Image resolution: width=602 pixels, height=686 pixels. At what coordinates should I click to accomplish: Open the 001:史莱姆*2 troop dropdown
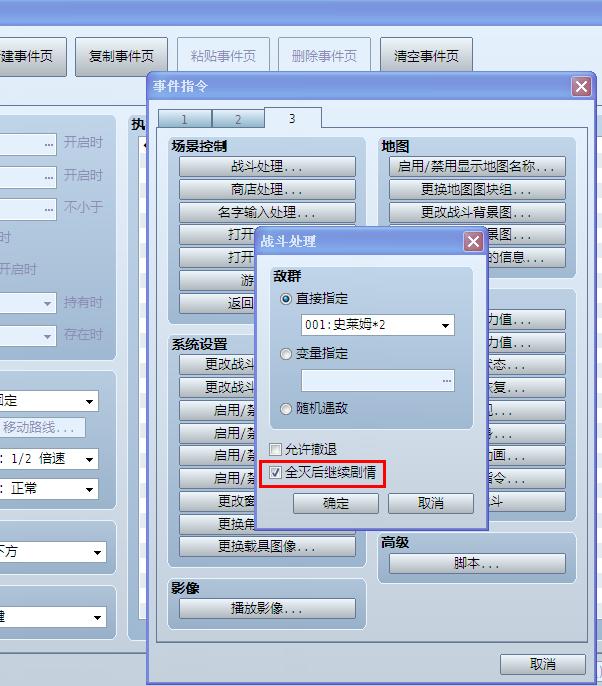pyautogui.click(x=378, y=325)
